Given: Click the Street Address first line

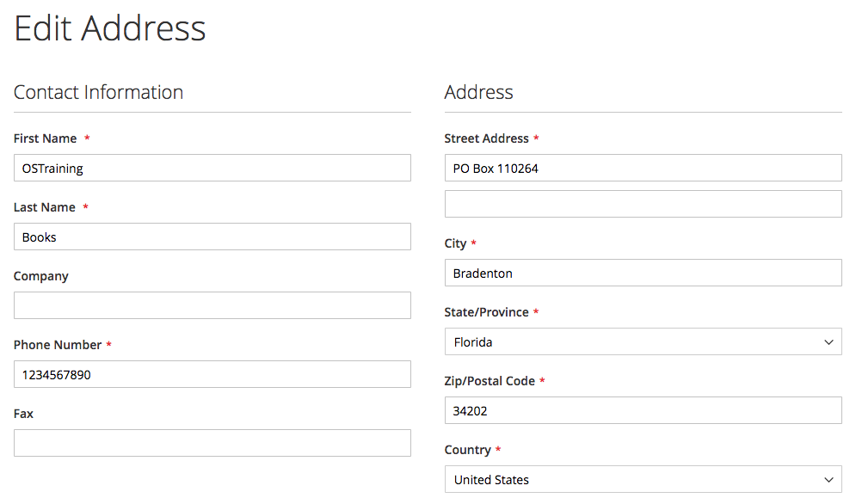Looking at the screenshot, I should pos(643,168).
